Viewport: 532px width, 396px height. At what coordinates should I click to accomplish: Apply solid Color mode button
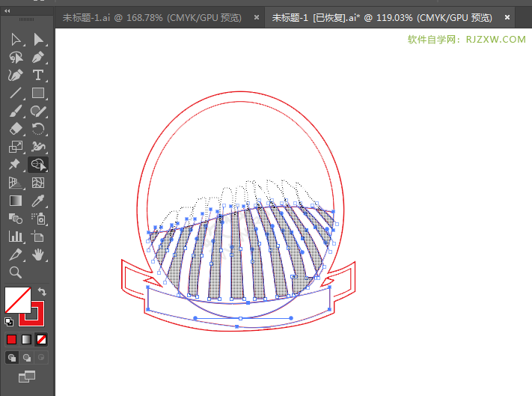pyautogui.click(x=11, y=339)
